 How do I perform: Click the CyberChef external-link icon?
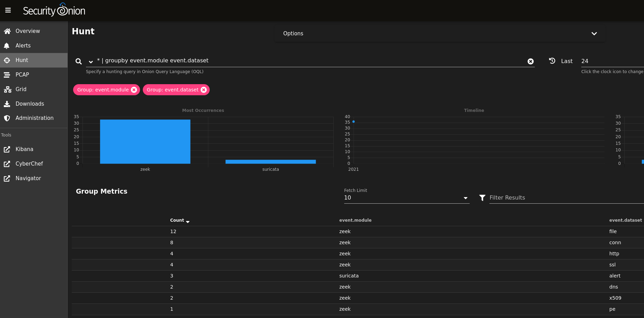7,164
